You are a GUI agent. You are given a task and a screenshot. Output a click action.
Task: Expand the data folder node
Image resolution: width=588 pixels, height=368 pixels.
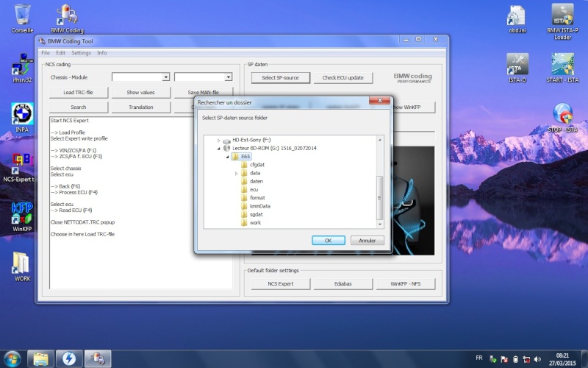point(236,173)
